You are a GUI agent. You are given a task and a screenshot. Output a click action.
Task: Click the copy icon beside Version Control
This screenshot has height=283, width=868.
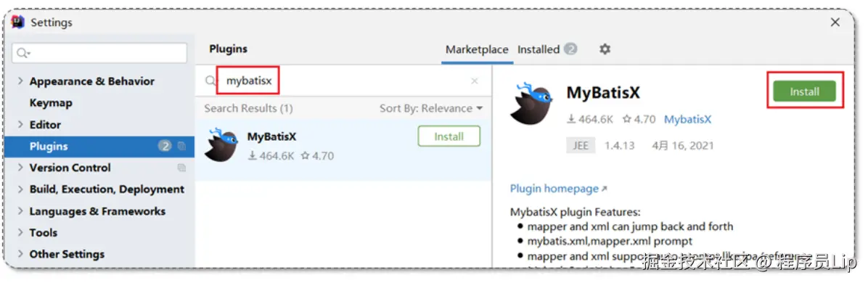(181, 168)
